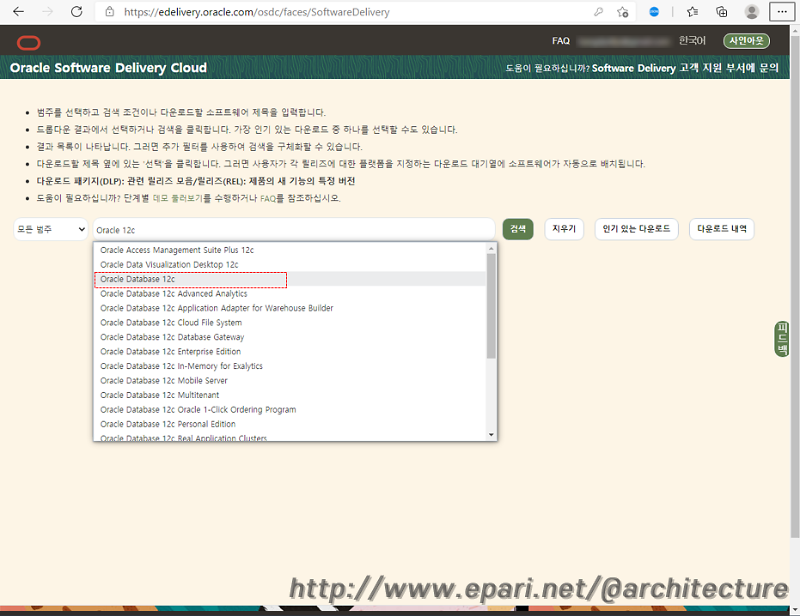Clear the search with 지우기
Viewport: 800px width, 616px height.
pyautogui.click(x=564, y=229)
